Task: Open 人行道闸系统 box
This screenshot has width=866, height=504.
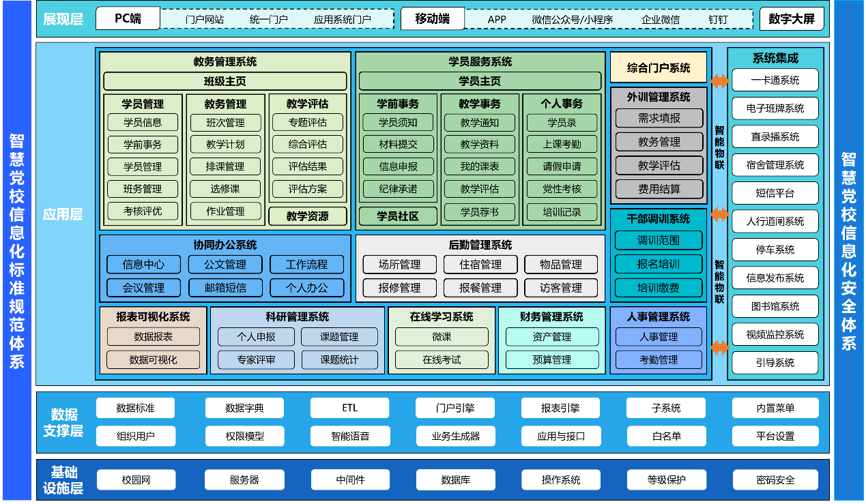Action: pos(775,222)
